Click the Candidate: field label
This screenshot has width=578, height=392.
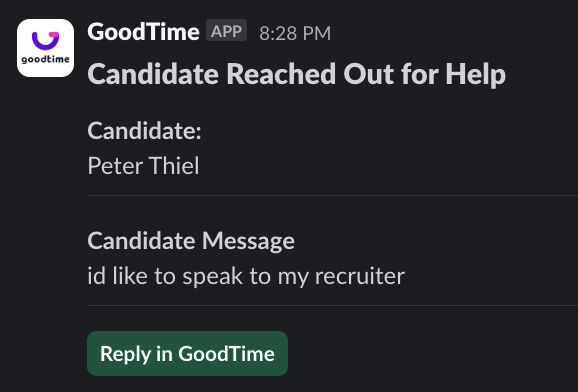(x=144, y=131)
